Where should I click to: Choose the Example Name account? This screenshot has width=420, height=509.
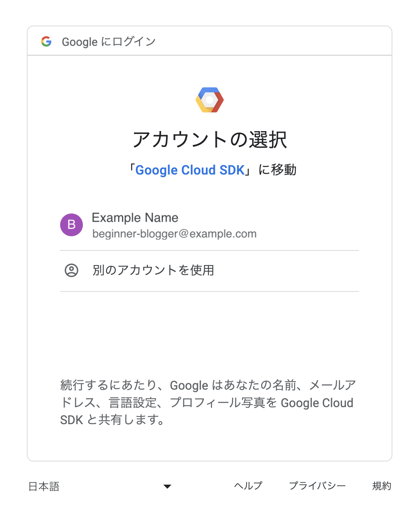[135, 218]
